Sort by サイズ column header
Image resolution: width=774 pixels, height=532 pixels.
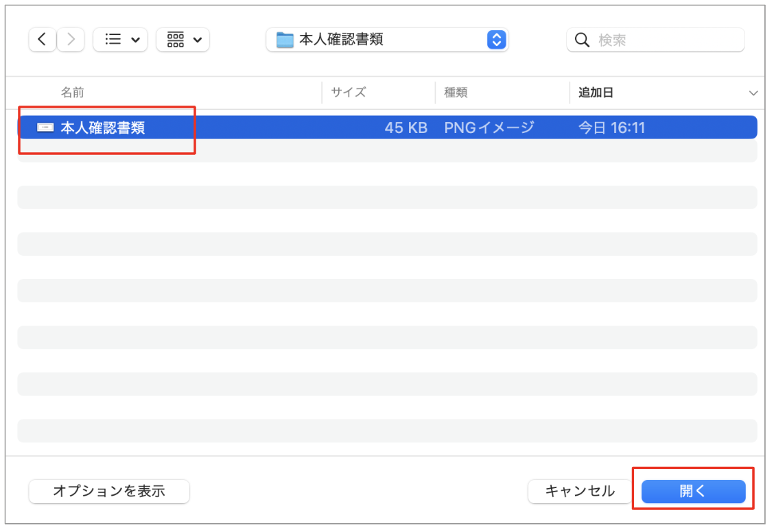click(x=349, y=93)
